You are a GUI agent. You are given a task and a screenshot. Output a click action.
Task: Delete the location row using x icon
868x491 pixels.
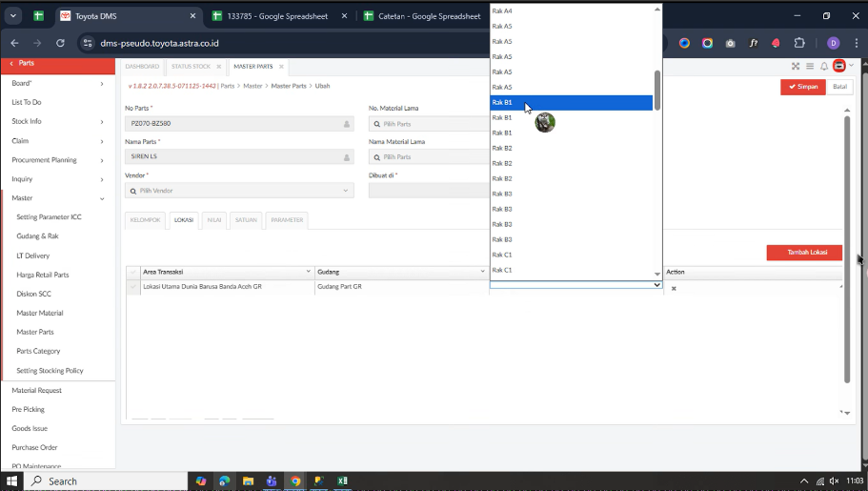(x=674, y=288)
